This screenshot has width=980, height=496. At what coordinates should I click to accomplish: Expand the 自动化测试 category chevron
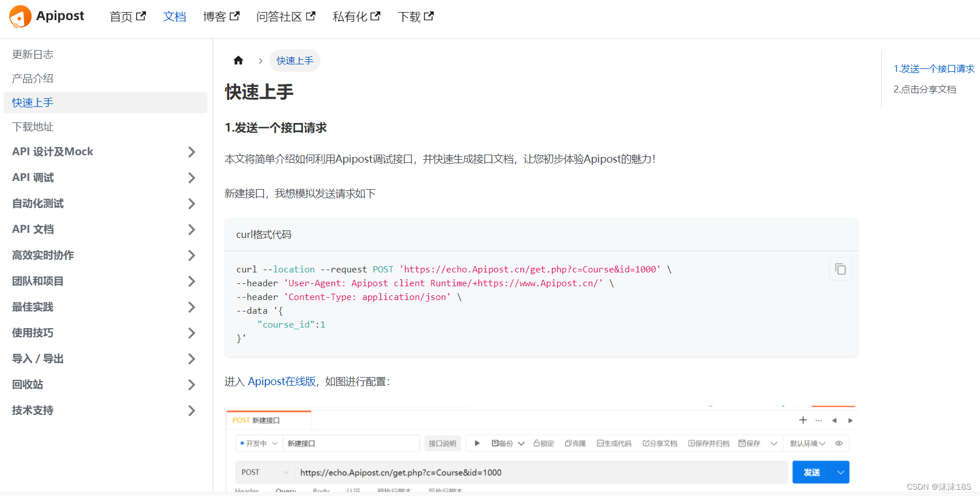(x=192, y=203)
